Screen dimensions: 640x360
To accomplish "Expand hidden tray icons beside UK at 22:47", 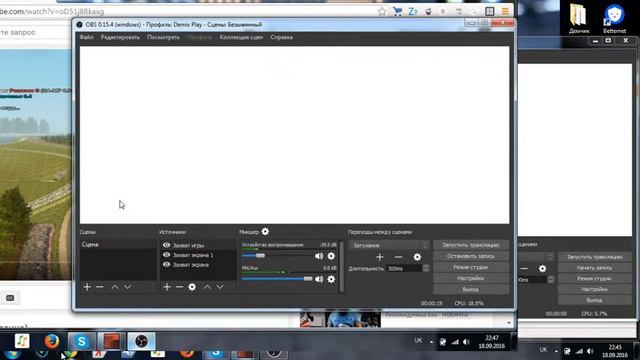I will (x=431, y=342).
